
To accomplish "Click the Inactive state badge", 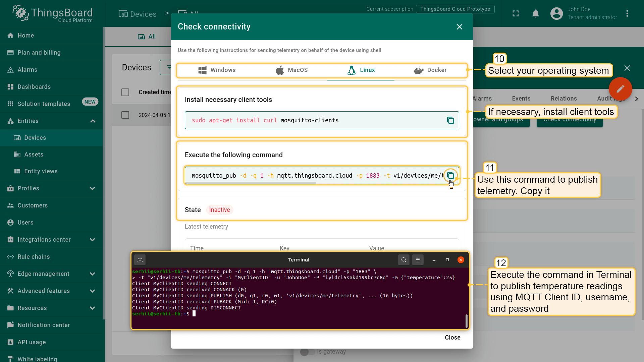I will click(219, 210).
